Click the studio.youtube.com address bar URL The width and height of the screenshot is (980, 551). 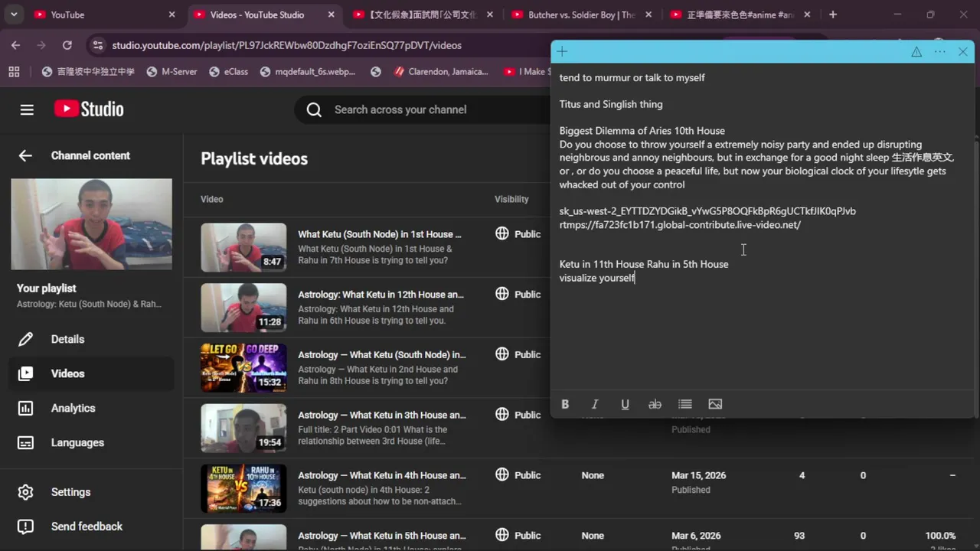click(286, 45)
